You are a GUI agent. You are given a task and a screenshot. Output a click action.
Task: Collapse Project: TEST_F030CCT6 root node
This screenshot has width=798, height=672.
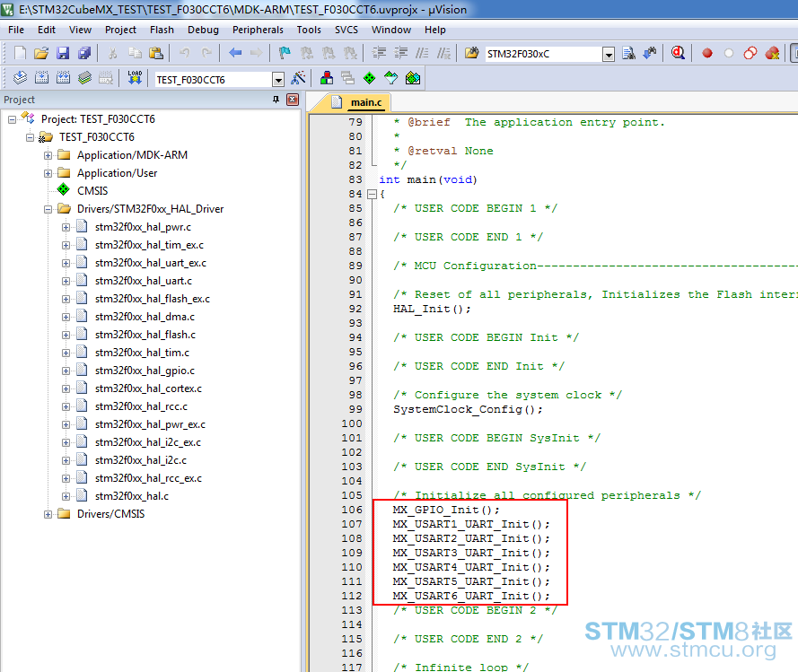(x=12, y=119)
